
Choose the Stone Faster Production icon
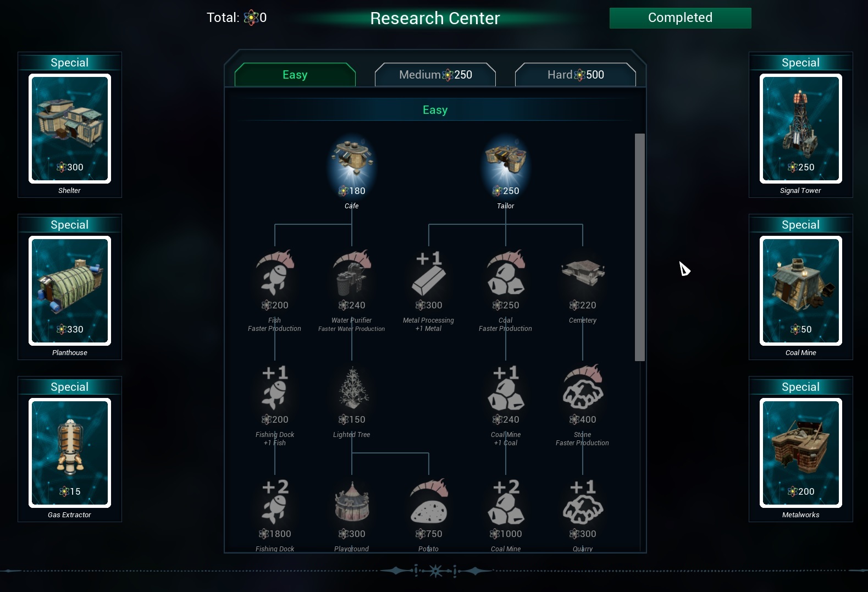(583, 388)
